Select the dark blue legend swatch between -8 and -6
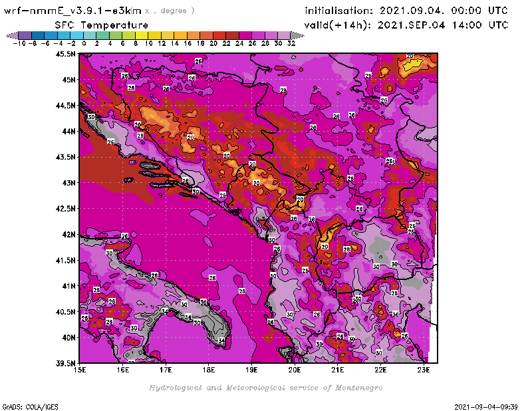The height and width of the screenshot is (411, 532). click(38, 35)
